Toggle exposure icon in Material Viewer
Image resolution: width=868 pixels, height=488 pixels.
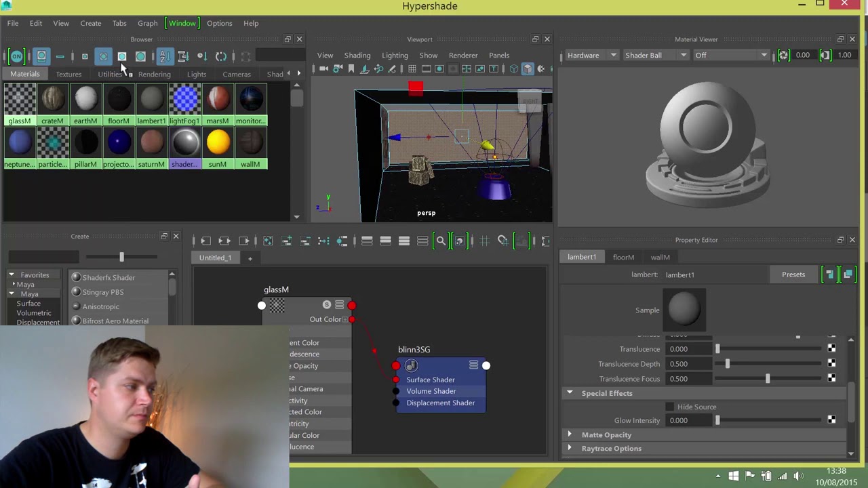[x=783, y=55]
